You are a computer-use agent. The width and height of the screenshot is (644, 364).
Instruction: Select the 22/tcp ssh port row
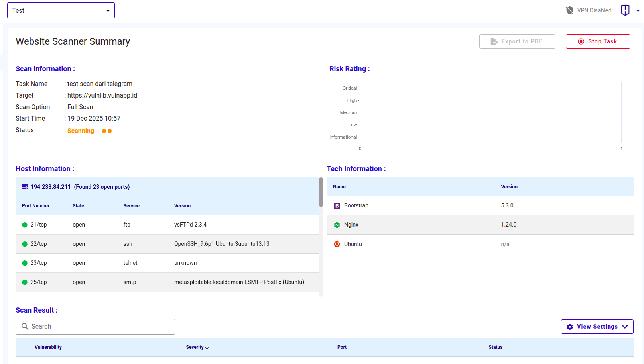pyautogui.click(x=167, y=244)
